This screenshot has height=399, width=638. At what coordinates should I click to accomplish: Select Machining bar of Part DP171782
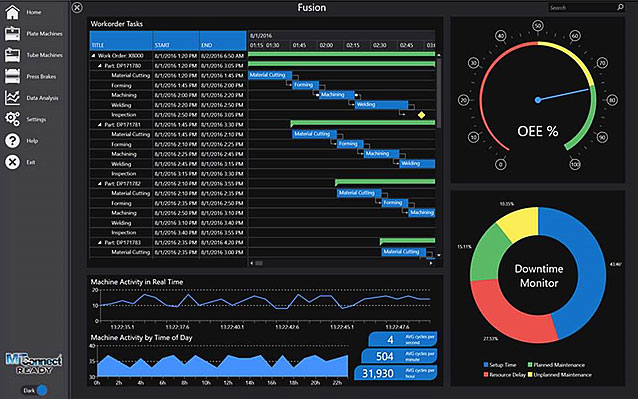(422, 213)
